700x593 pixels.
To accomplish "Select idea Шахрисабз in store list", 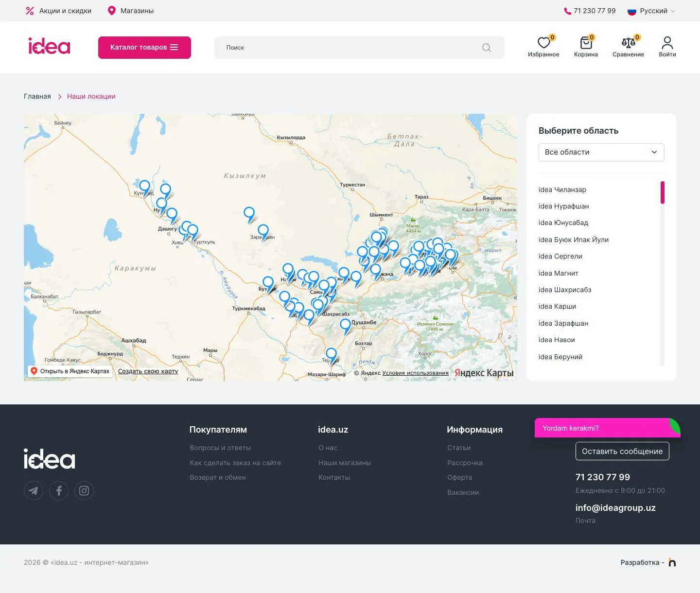I will pyautogui.click(x=565, y=290).
